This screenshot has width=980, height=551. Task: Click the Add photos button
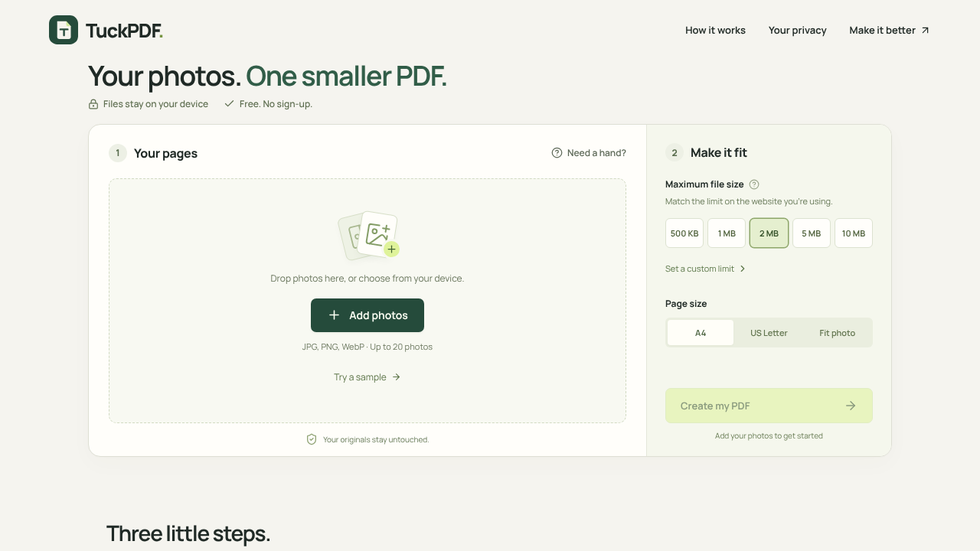pos(367,315)
